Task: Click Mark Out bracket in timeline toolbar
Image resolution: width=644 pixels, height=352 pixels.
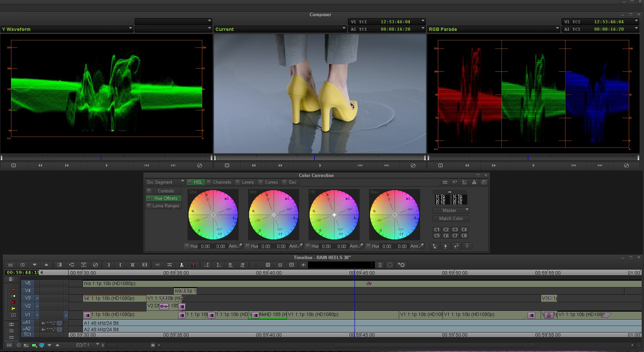Action: point(121,265)
